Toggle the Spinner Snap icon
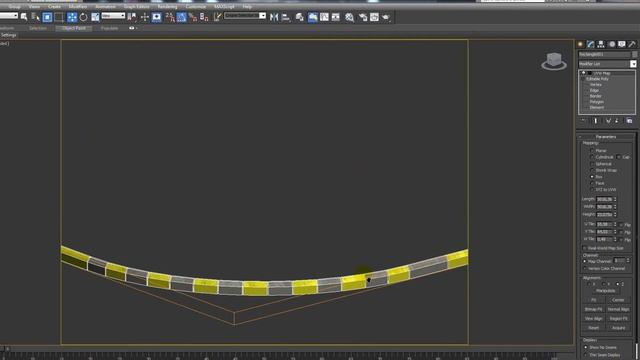The width and height of the screenshot is (640, 360). point(204,17)
